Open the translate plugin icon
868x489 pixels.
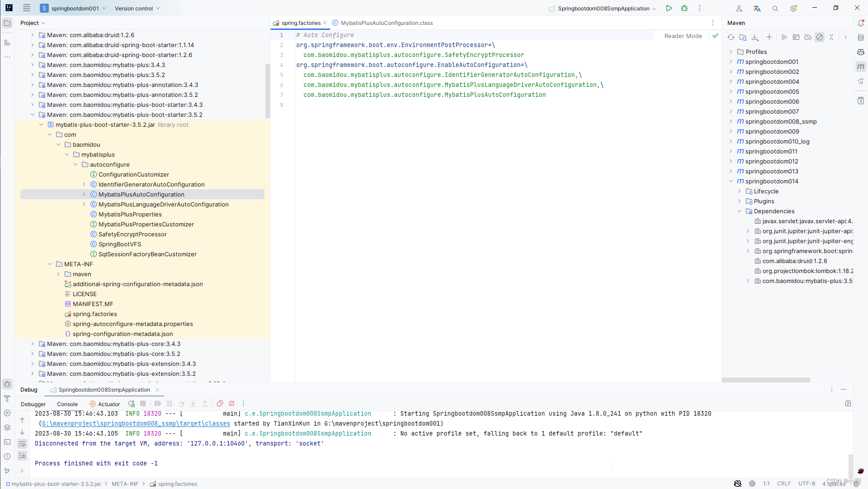757,8
